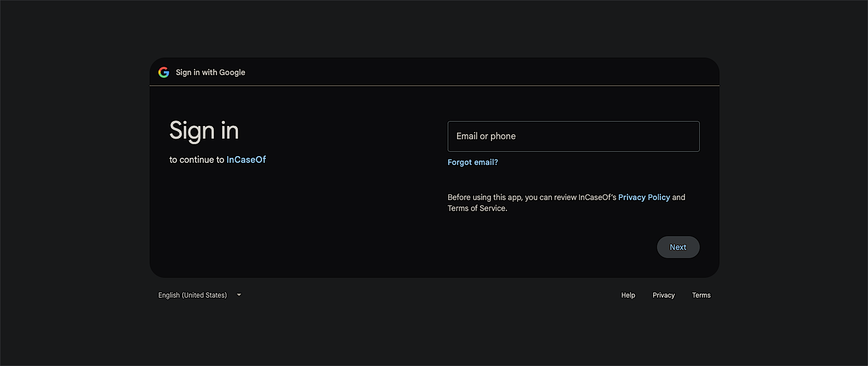Focus the Email or phone field

point(573,136)
